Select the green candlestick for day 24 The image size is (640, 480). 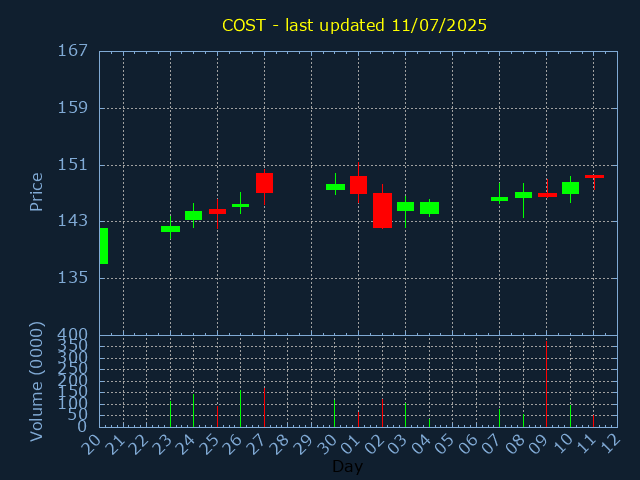pyautogui.click(x=193, y=216)
